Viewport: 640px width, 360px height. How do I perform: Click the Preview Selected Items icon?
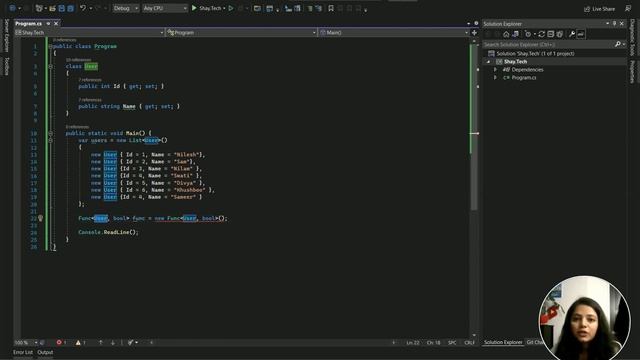pos(581,34)
